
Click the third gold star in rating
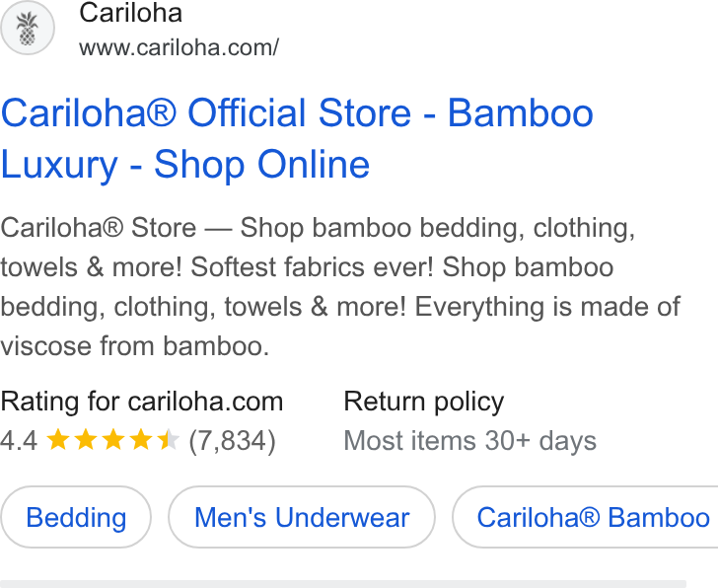(x=113, y=440)
